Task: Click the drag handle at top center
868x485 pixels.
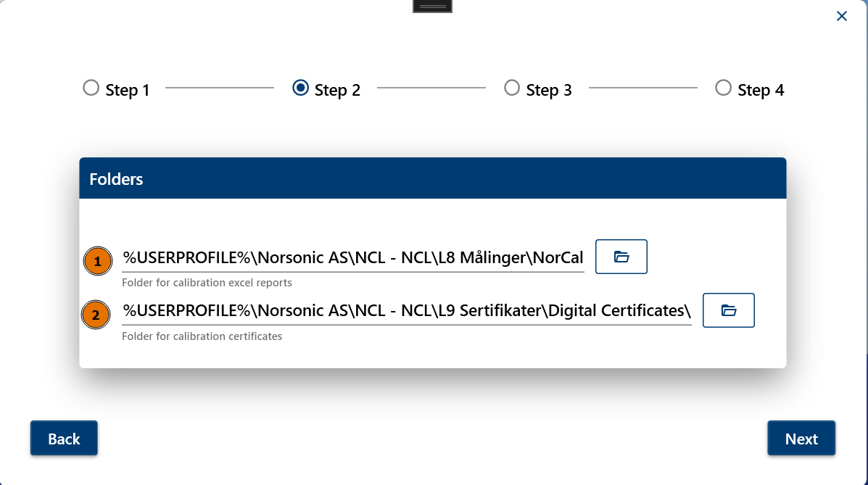Action: [x=432, y=6]
